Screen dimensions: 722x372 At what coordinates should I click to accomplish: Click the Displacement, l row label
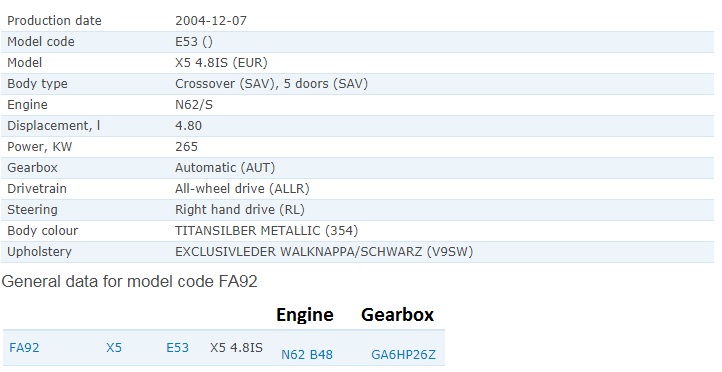click(x=54, y=126)
